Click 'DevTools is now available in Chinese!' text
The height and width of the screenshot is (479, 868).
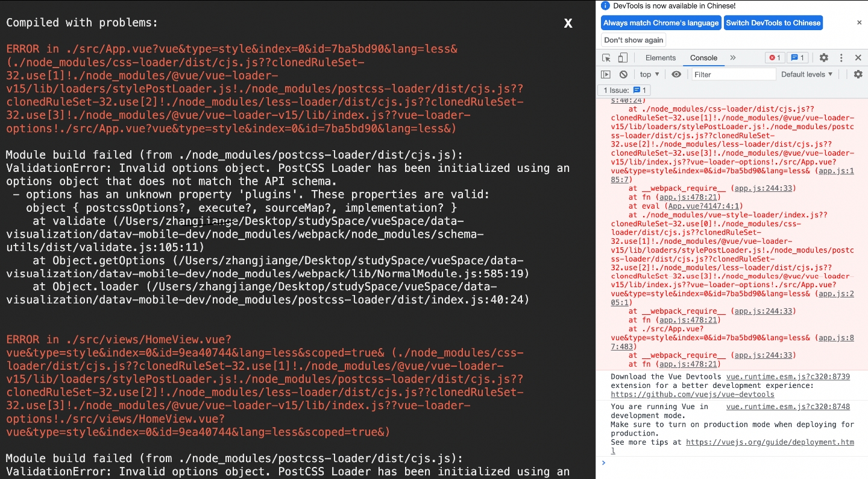click(674, 5)
